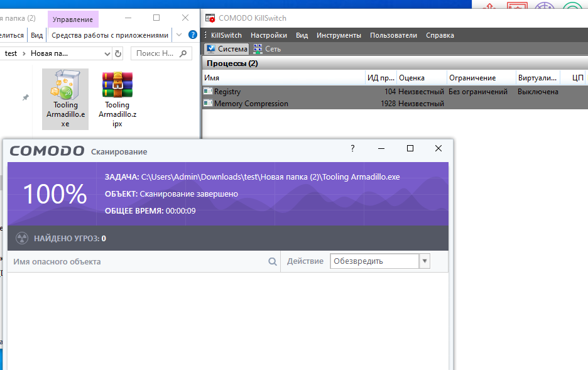This screenshot has height=370, width=588.
Task: Sort processes by Ограничение column
Action: (481, 78)
